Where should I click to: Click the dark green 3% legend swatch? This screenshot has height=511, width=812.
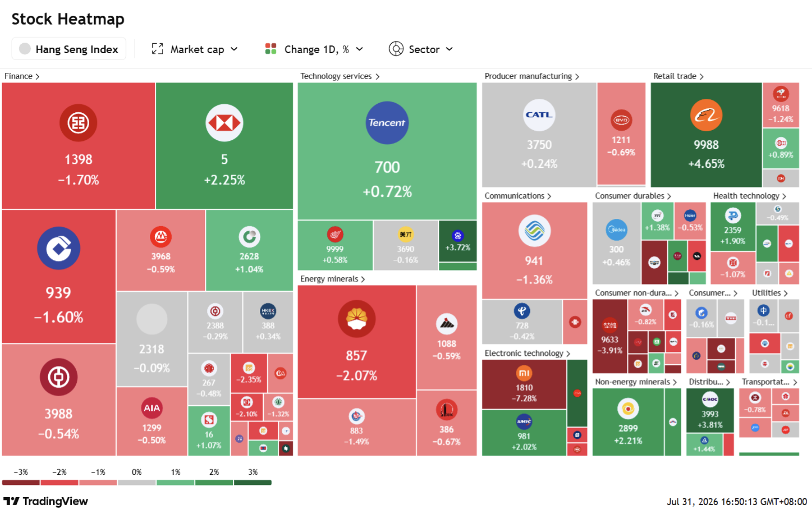point(253,483)
